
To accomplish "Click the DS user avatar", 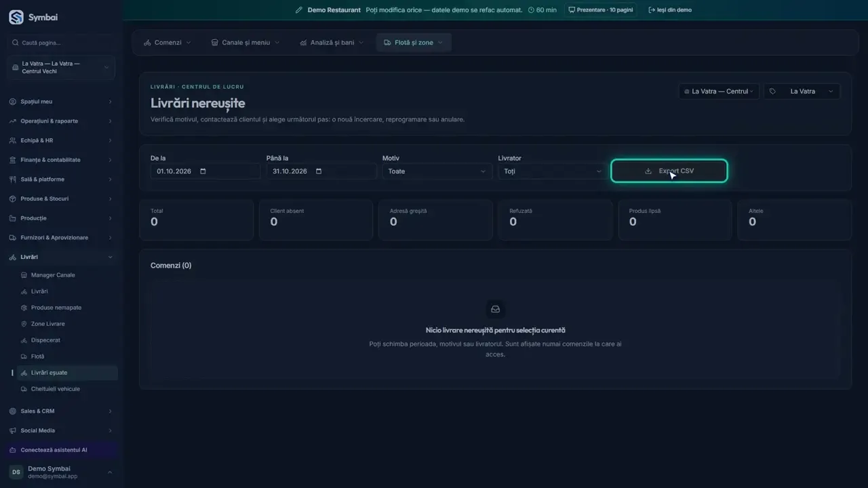I will (16, 472).
